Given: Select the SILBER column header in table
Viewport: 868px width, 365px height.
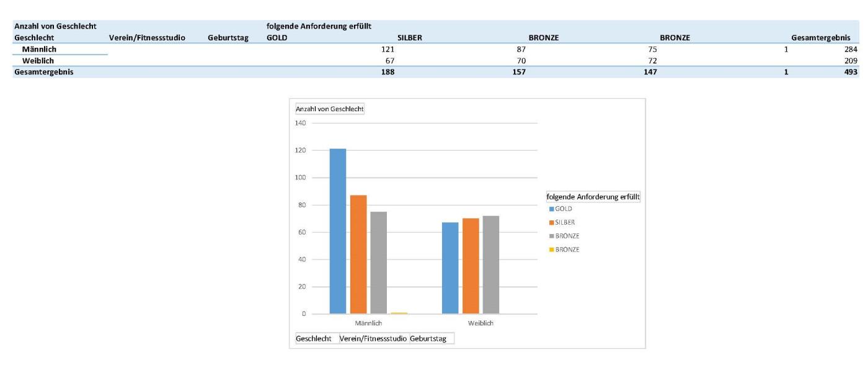Looking at the screenshot, I should (x=409, y=38).
